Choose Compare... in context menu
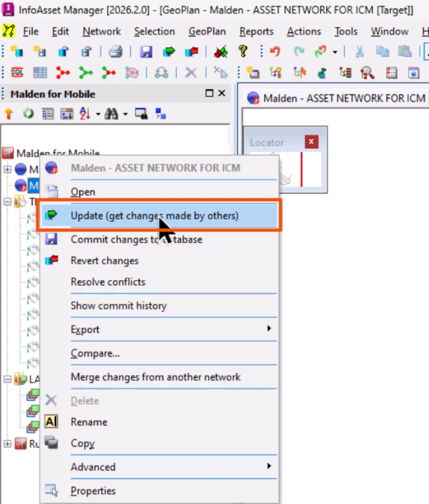Screen dimensions: 429x504 click(x=159, y=353)
